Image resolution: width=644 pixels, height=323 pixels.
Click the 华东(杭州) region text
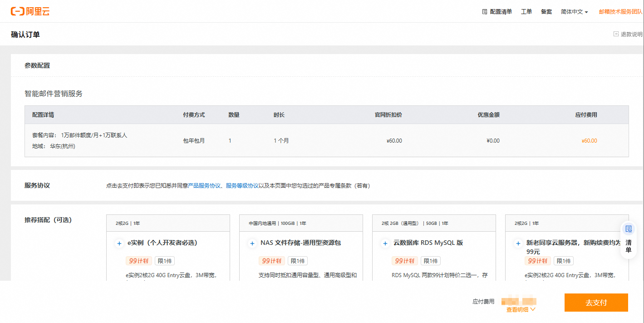[63, 146]
